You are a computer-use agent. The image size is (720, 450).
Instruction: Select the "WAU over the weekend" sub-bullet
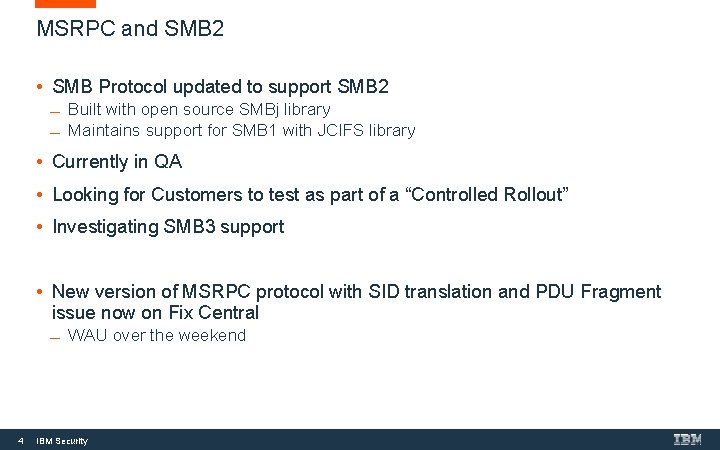[156, 335]
